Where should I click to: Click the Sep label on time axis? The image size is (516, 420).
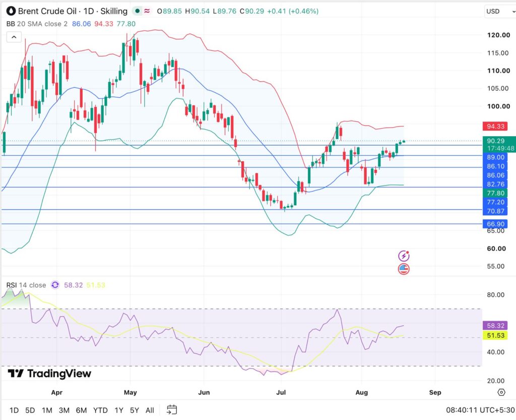point(435,392)
